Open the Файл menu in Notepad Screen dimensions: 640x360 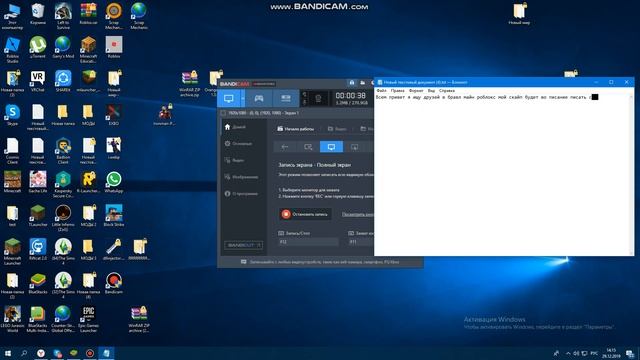(381, 91)
